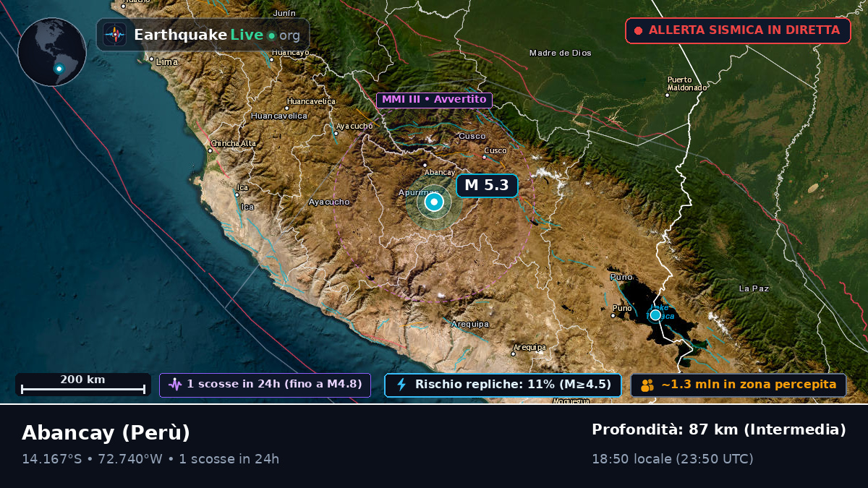
Task: Select the epicenter marker beside M 5.3
Action: coord(434,202)
